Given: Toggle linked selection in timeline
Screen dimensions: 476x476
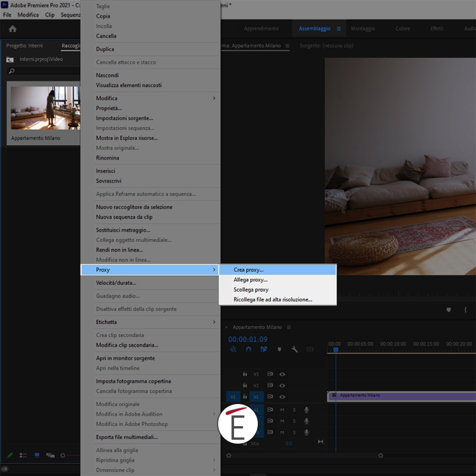Looking at the screenshot, I should tap(264, 349).
